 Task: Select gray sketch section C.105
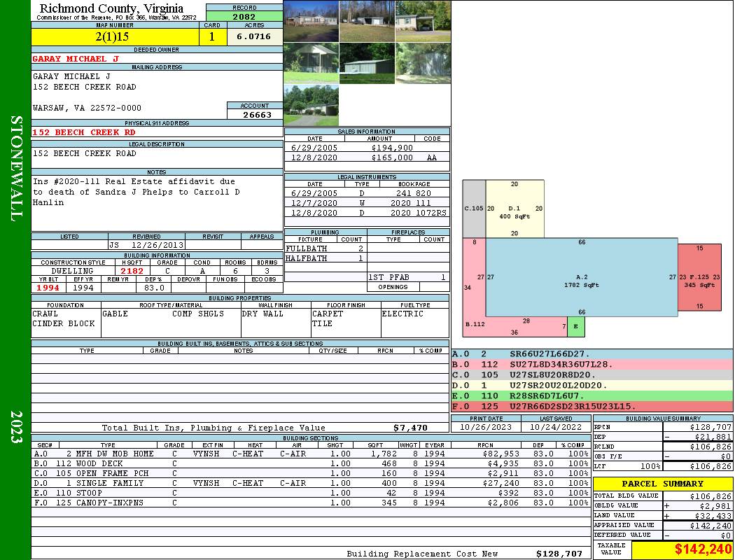(474, 209)
